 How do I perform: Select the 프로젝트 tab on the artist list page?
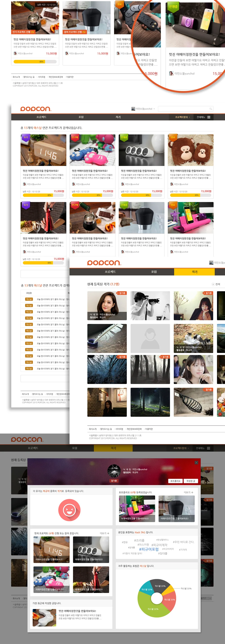(110, 272)
